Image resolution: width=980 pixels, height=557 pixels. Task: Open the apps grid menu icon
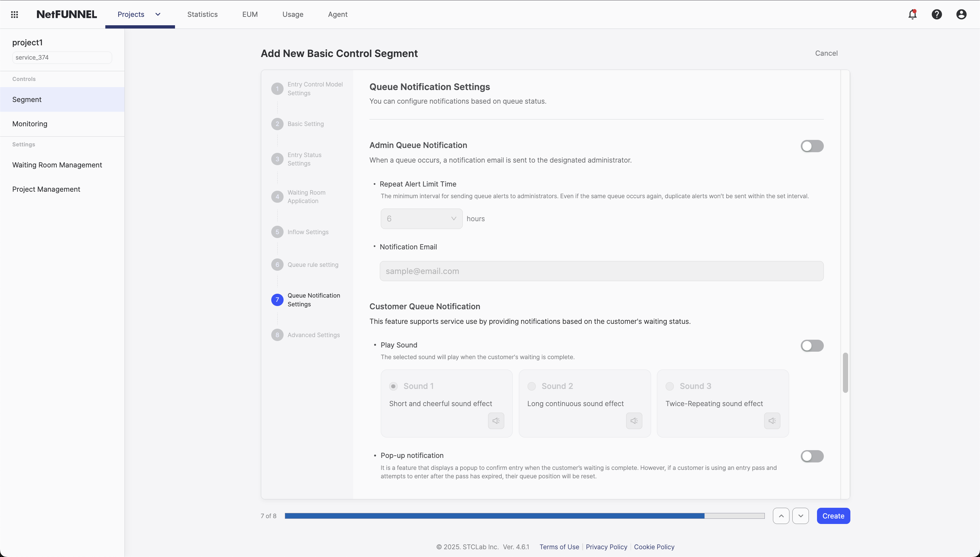[x=15, y=15]
